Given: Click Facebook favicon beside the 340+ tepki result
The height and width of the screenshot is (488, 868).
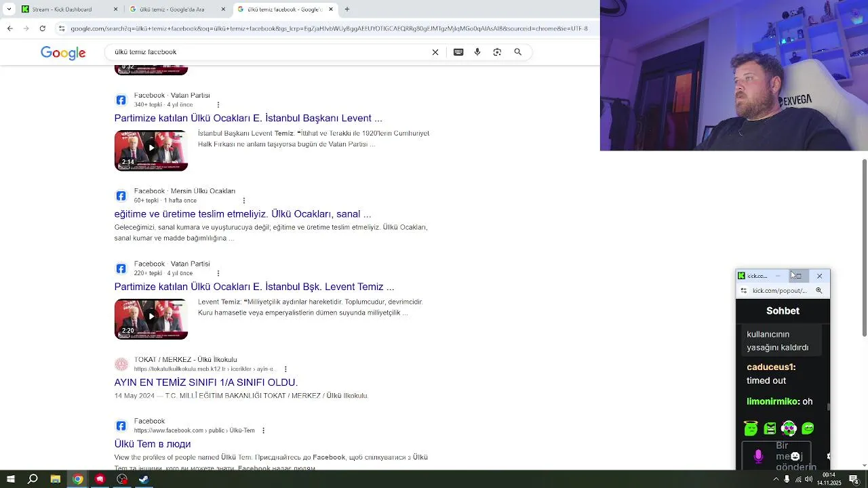Looking at the screenshot, I should point(121,100).
